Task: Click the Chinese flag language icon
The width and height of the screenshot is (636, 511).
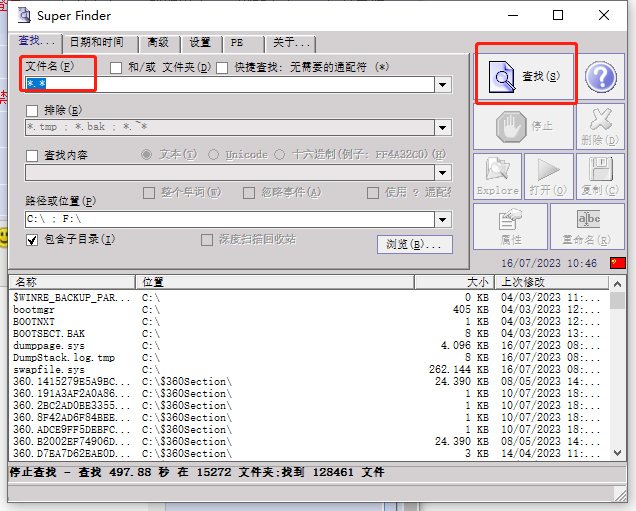Action: pos(618,263)
